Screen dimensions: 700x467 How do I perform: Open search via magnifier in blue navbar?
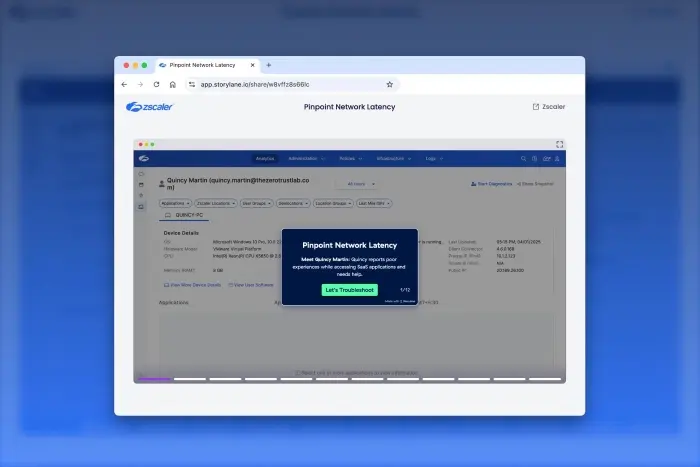[x=523, y=158]
